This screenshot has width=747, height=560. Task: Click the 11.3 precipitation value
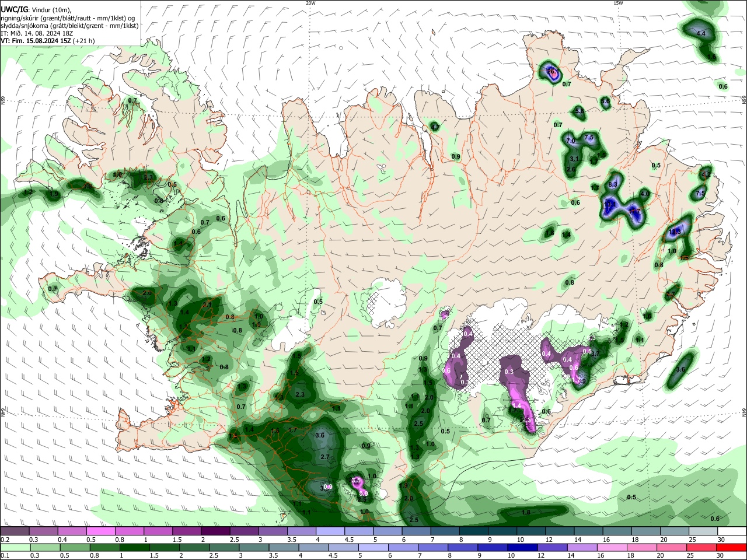[x=675, y=232]
